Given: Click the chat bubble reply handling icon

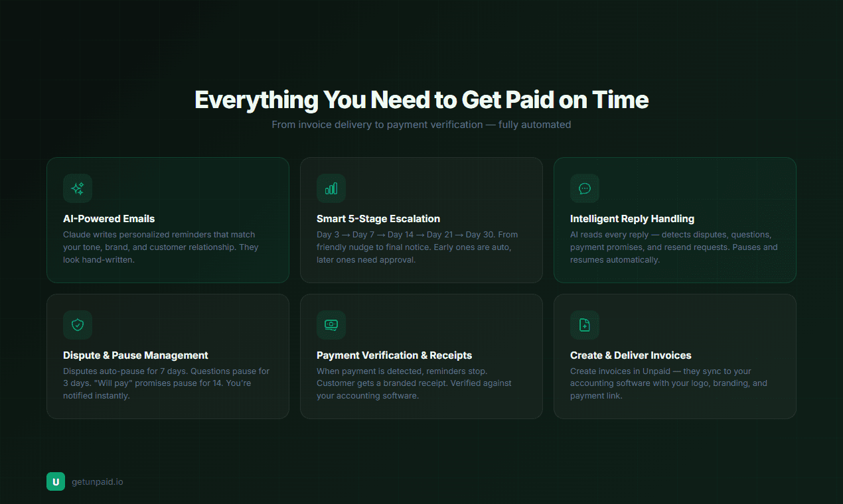Looking at the screenshot, I should pyautogui.click(x=585, y=188).
